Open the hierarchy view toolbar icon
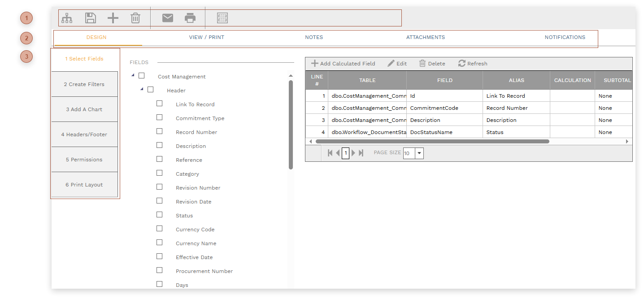Viewport: 644px width, 299px height. coord(67,18)
